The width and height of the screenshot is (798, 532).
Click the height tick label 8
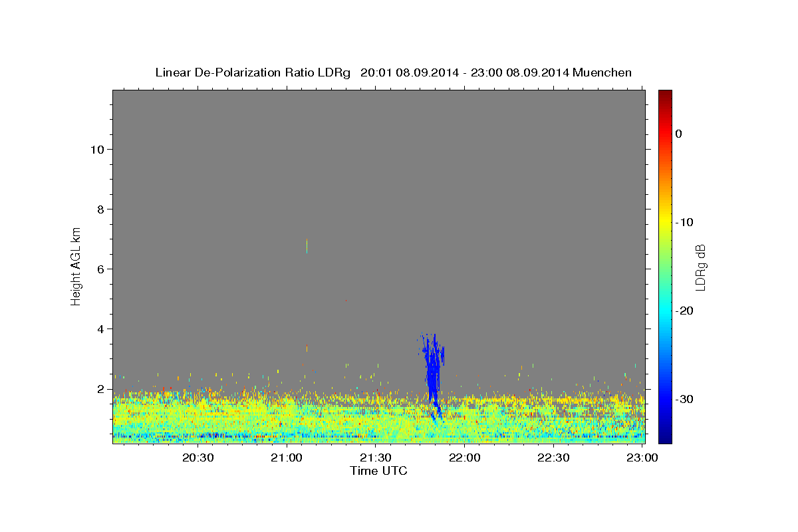point(100,209)
